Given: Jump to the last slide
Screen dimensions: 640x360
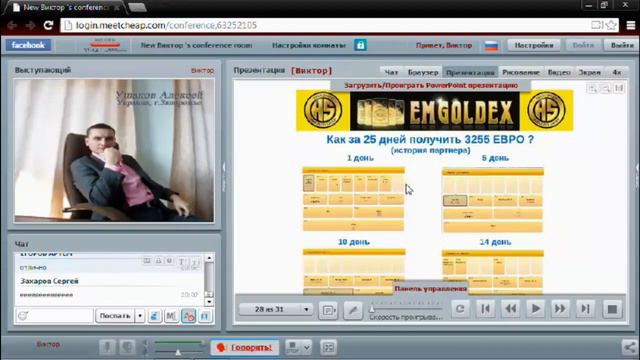Looking at the screenshot, I should point(585,309).
